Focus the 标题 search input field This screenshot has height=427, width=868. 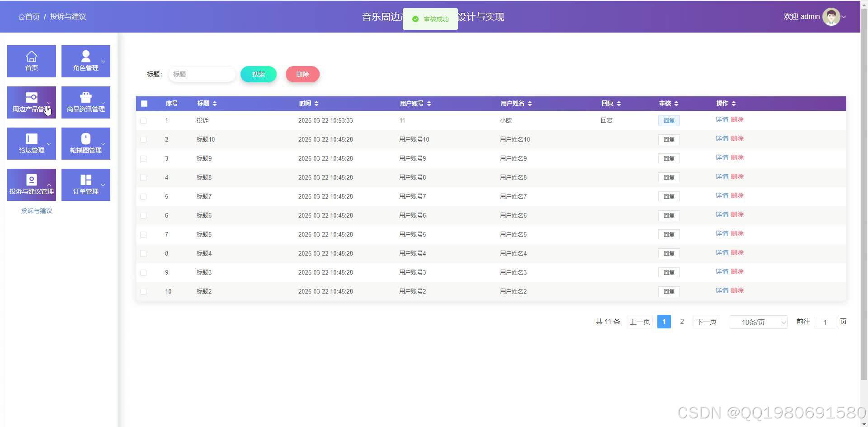coord(202,74)
